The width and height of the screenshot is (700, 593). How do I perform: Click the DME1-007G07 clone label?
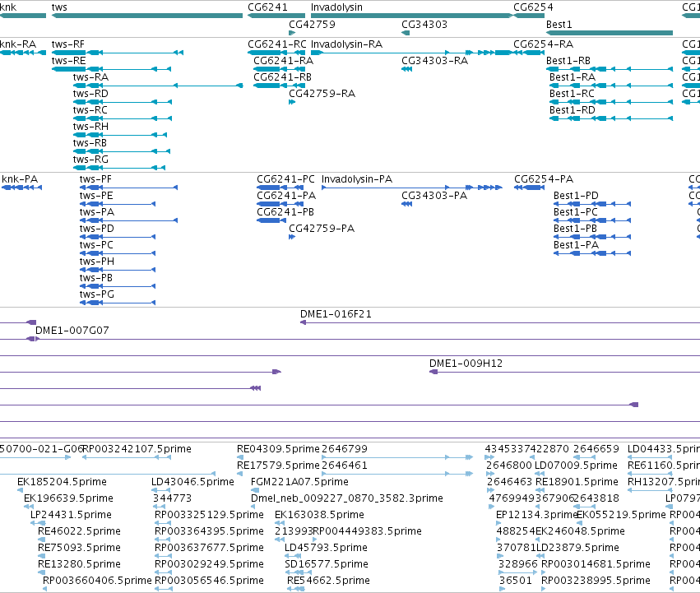(x=72, y=331)
